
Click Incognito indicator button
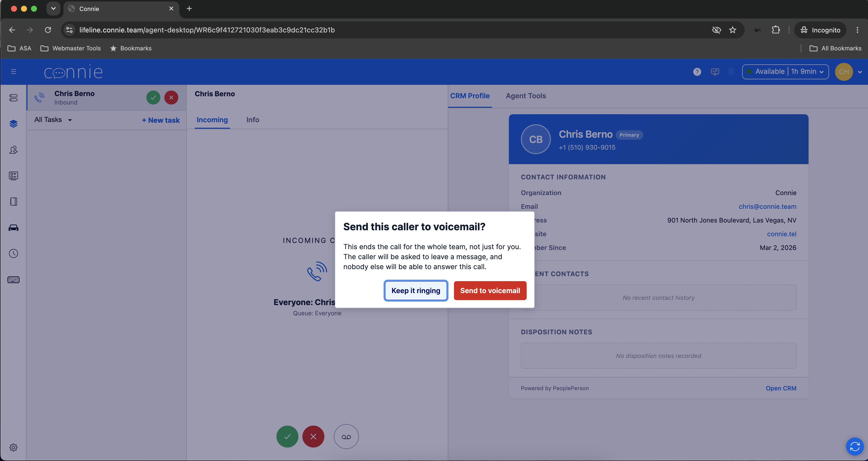(820, 30)
